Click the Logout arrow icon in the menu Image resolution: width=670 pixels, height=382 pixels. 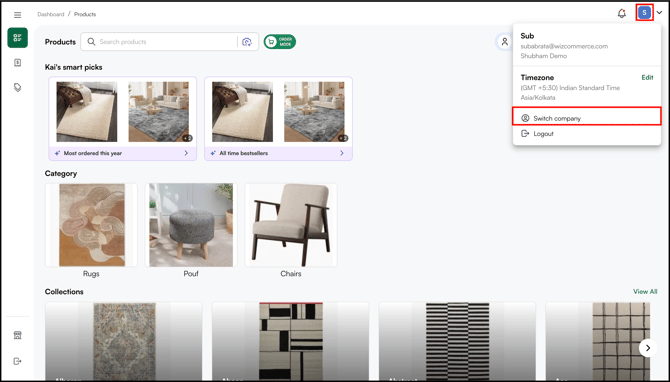click(525, 134)
